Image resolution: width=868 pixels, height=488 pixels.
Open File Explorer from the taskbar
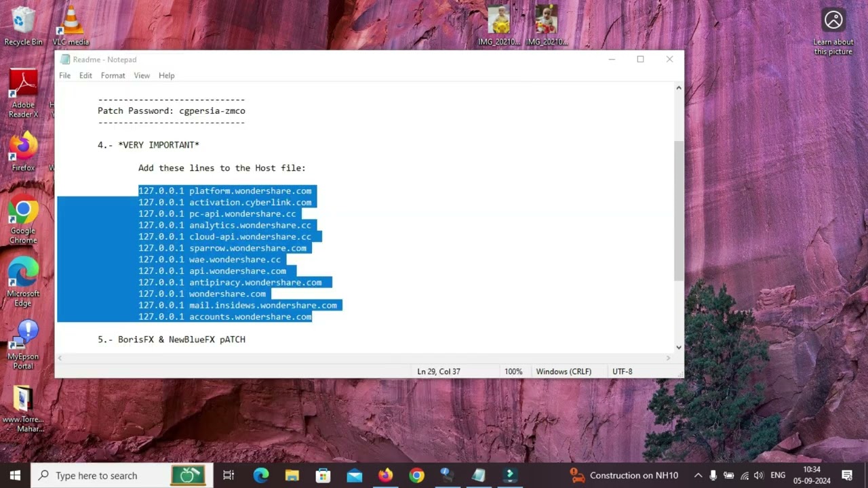tap(292, 475)
